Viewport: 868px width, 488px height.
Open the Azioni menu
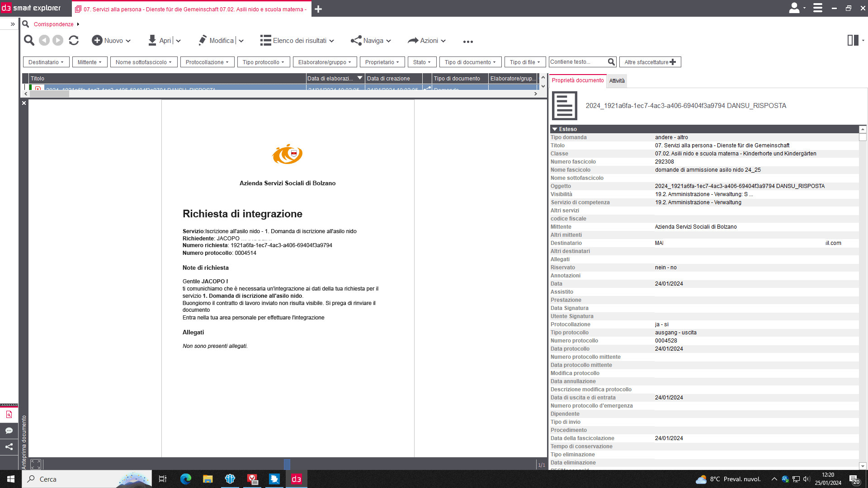click(427, 41)
